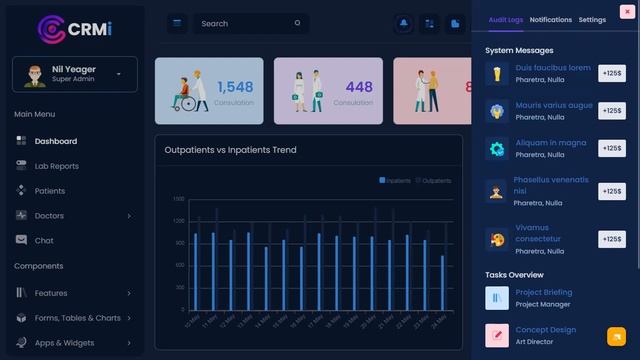Toggle Inpatients legend series
The width and height of the screenshot is (640, 360).
(x=395, y=180)
